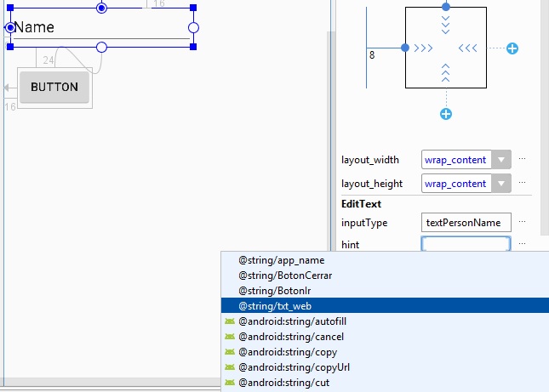549x392 pixels.
Task: Pick @android:string/cancel suggestion
Action: pyautogui.click(x=291, y=337)
